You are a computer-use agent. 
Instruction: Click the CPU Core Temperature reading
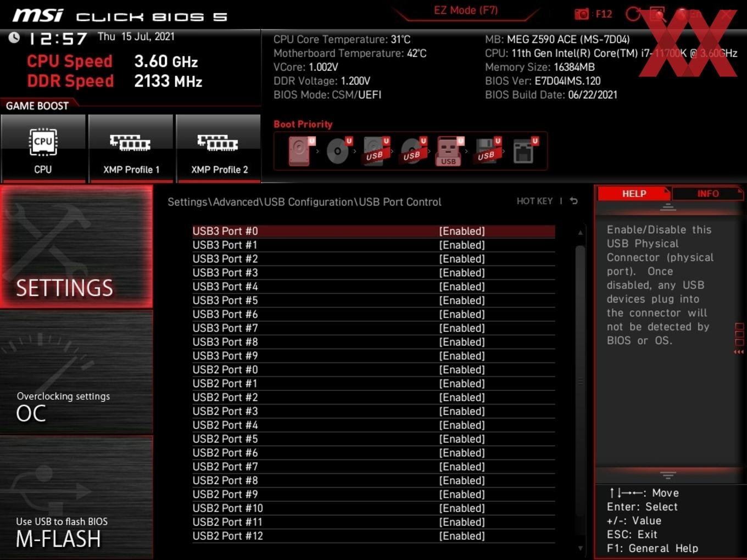[x=342, y=40]
